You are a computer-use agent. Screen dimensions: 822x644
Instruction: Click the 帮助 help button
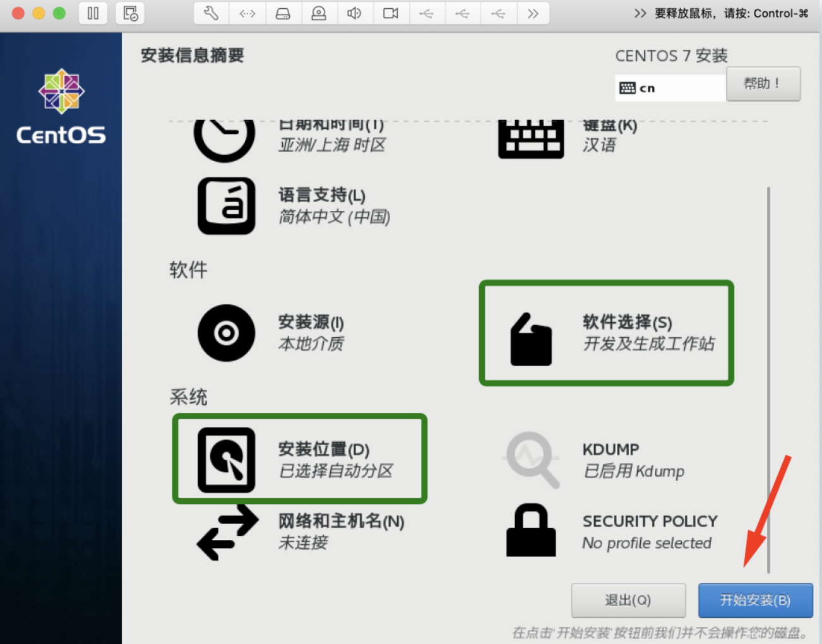tap(763, 84)
